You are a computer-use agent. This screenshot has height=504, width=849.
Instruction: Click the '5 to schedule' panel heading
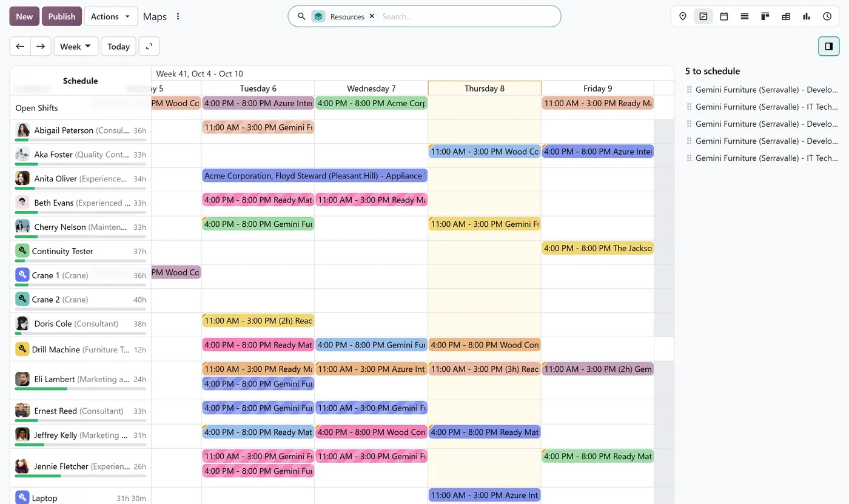click(713, 71)
